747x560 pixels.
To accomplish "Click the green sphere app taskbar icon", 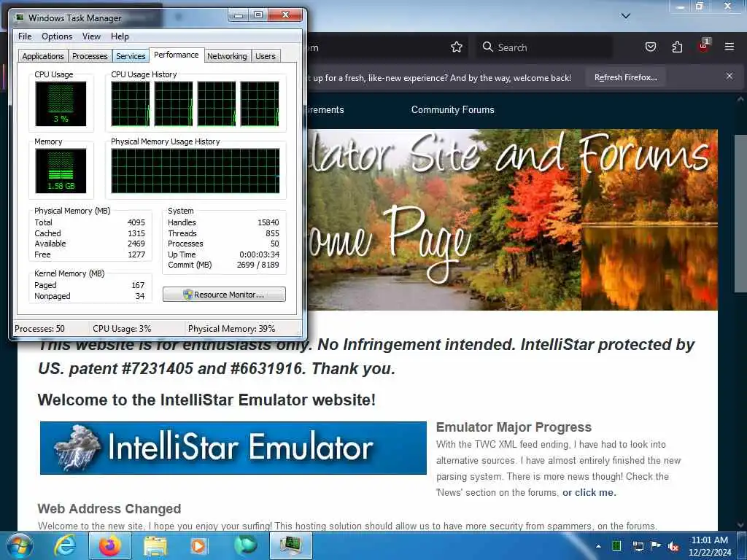I will [245, 545].
